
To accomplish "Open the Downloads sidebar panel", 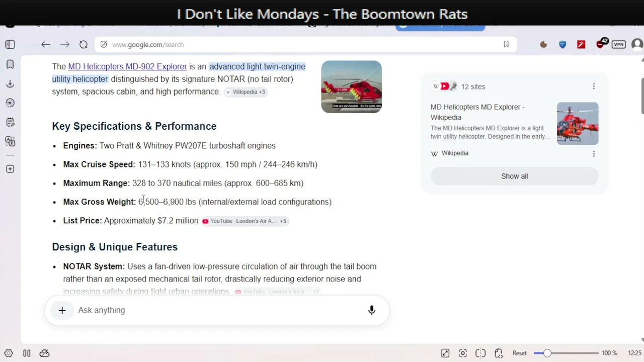I will 10,84.
